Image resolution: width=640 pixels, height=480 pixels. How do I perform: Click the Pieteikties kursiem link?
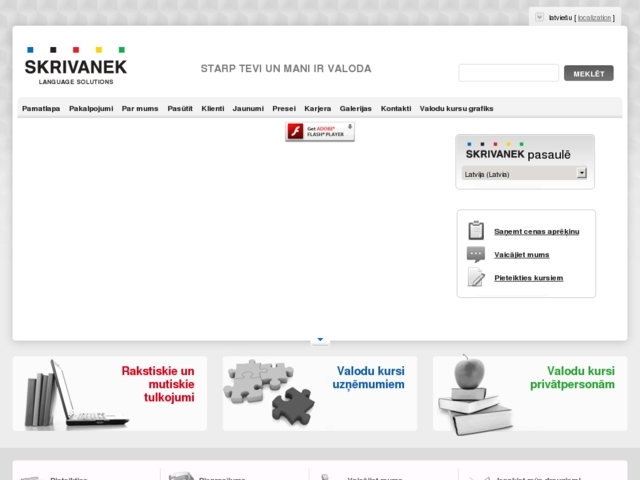(528, 277)
